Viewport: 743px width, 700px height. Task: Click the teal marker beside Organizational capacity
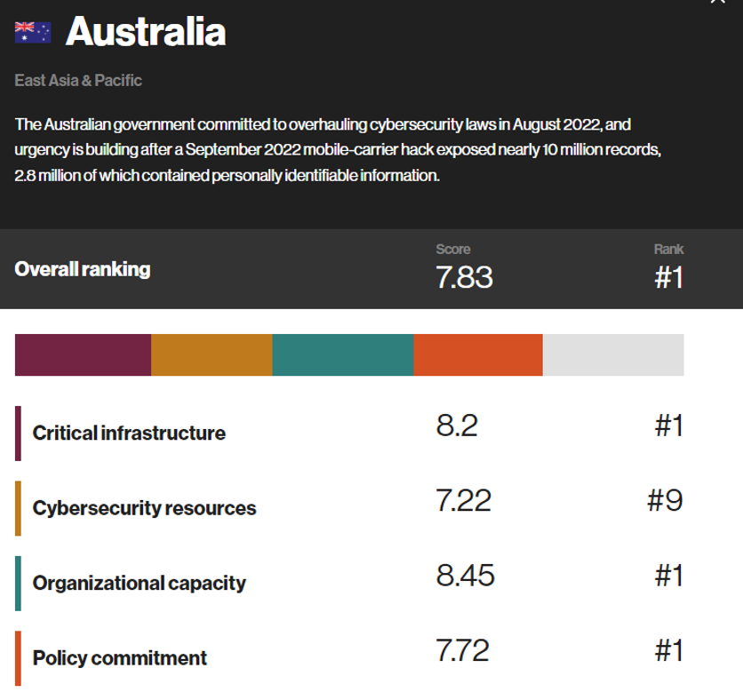18,582
